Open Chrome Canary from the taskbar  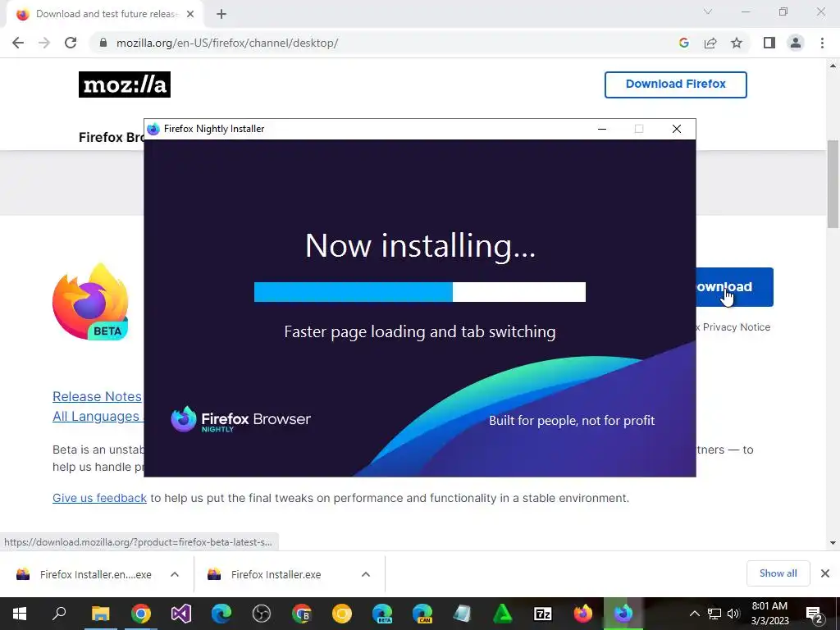point(342,614)
